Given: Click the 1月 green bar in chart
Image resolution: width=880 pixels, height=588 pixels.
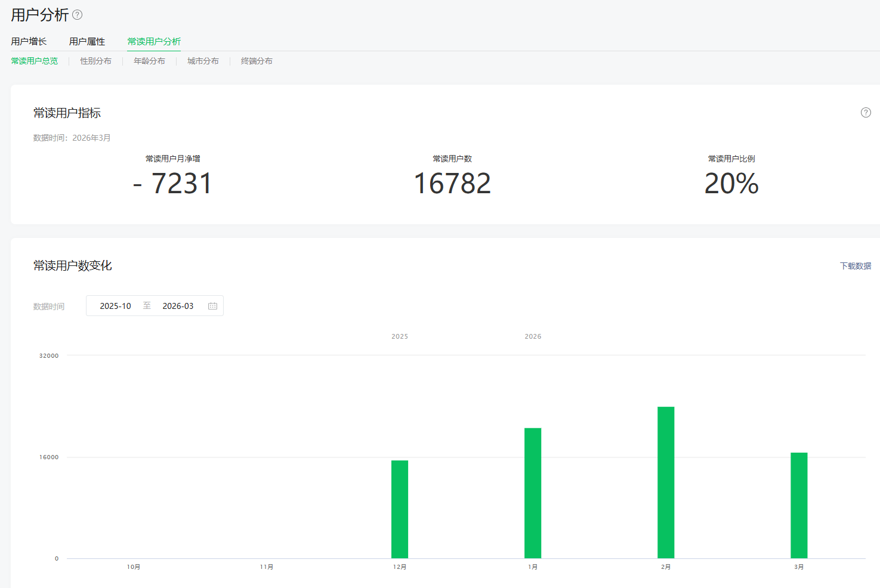Looking at the screenshot, I should tap(533, 493).
